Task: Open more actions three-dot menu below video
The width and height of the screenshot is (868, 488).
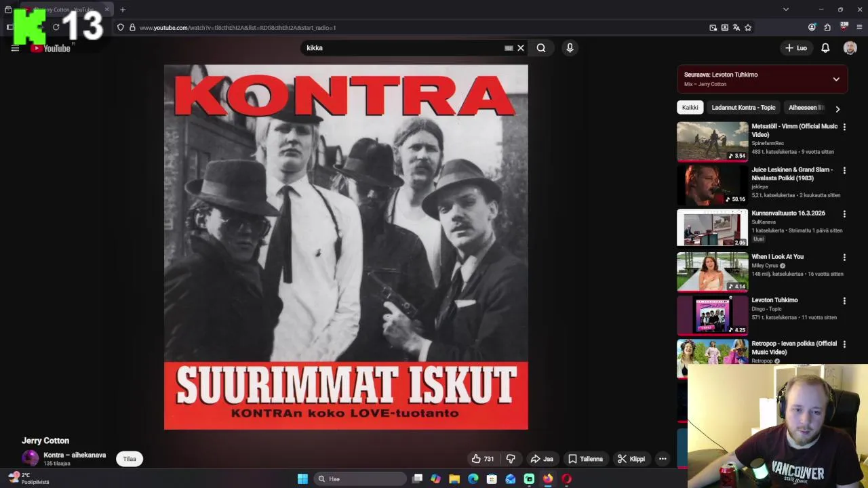Action: 663,459
